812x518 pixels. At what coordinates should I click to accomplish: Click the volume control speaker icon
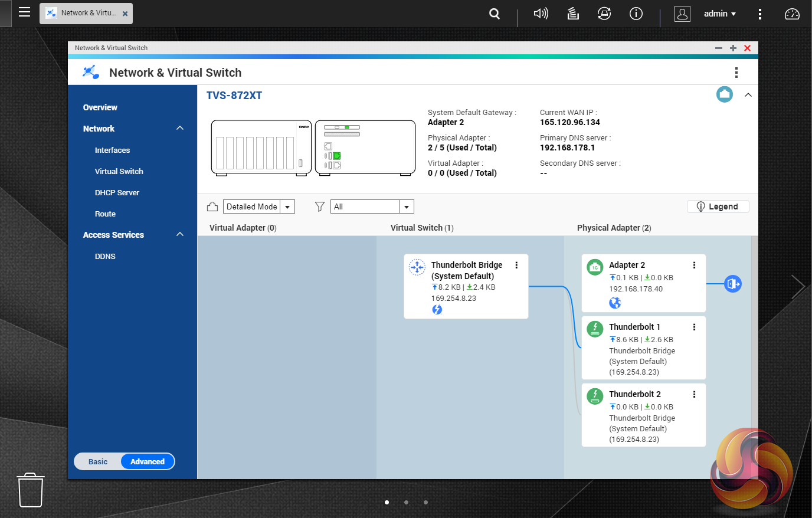point(541,14)
